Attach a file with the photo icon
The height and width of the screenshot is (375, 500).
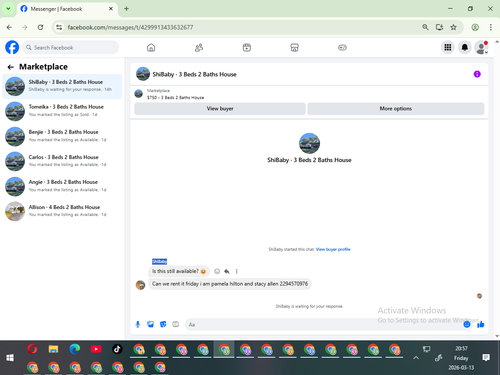tap(150, 324)
